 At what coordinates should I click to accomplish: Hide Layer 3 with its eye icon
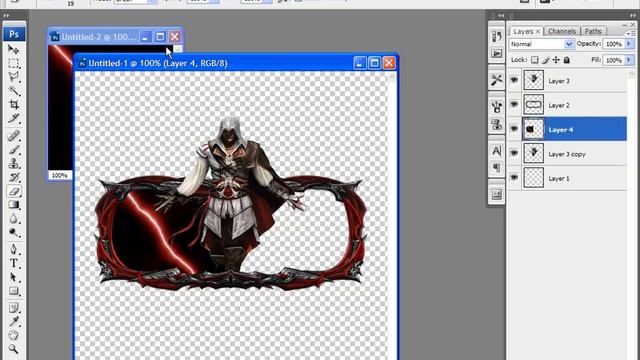click(x=514, y=80)
